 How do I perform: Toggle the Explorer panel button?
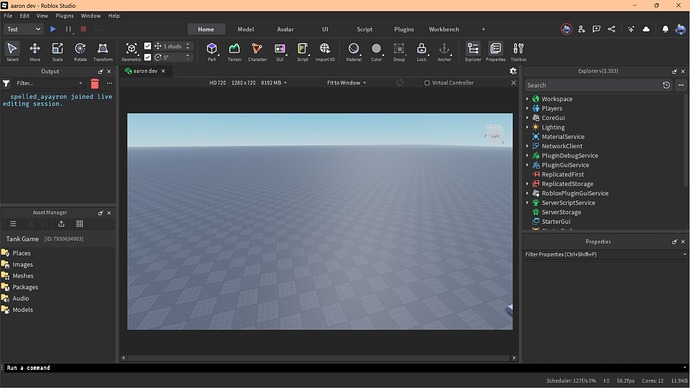click(473, 51)
